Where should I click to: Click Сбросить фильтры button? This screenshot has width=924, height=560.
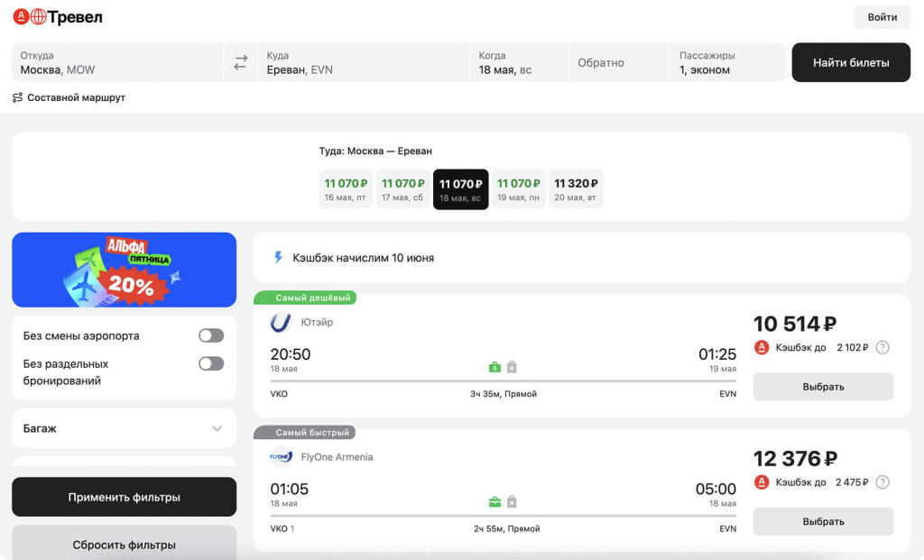[x=124, y=544]
